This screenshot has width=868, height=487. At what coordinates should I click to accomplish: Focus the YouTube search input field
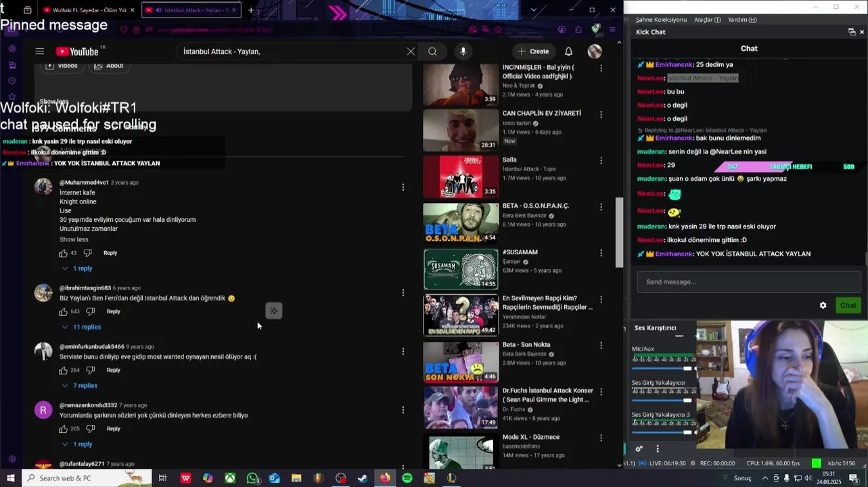click(x=291, y=51)
